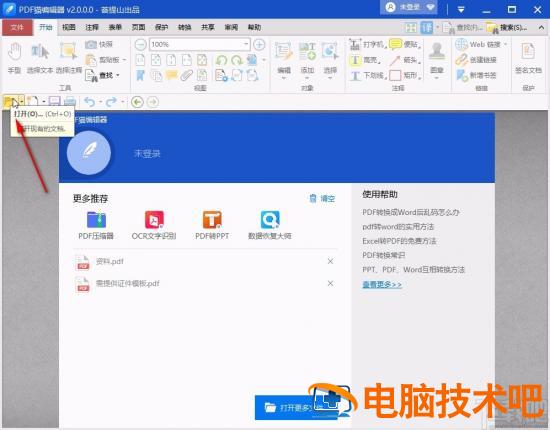The image size is (550, 430).
Task: Open the Comments pane icon
Action: (171, 75)
